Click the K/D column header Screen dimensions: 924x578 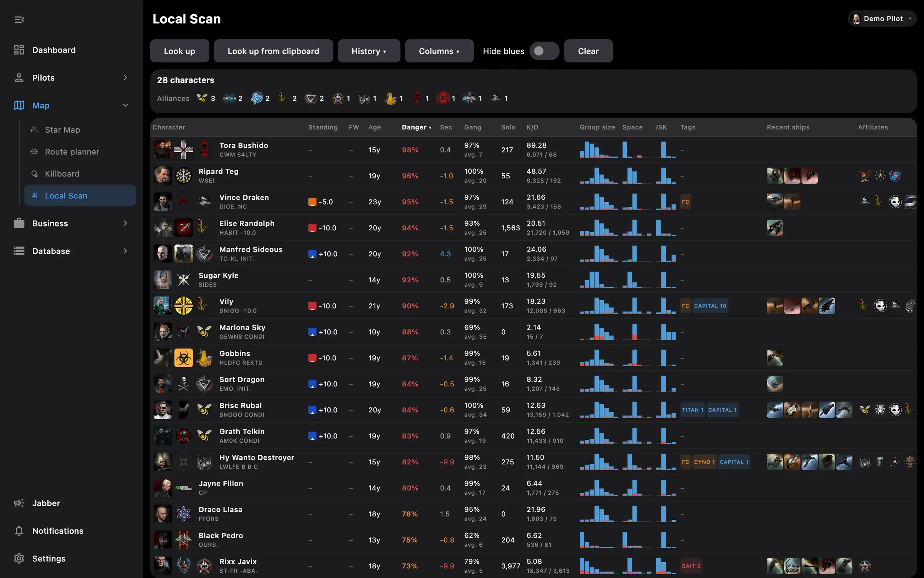point(532,127)
